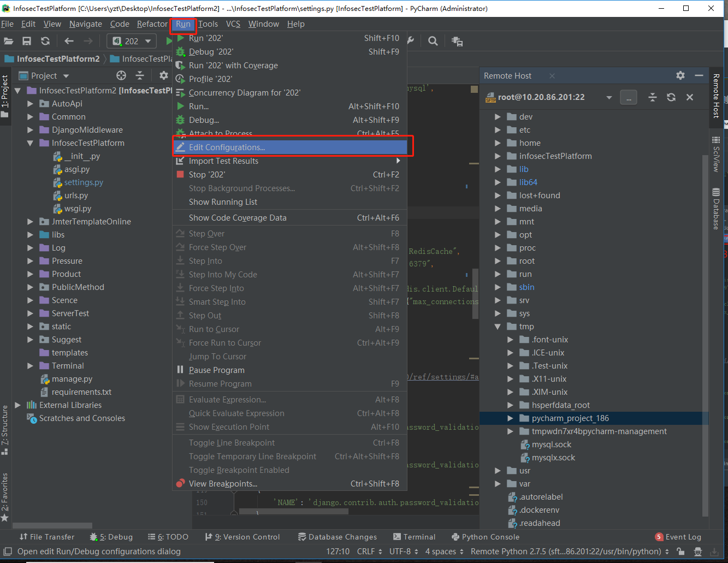Select requirements.txt in project tree

81,392
